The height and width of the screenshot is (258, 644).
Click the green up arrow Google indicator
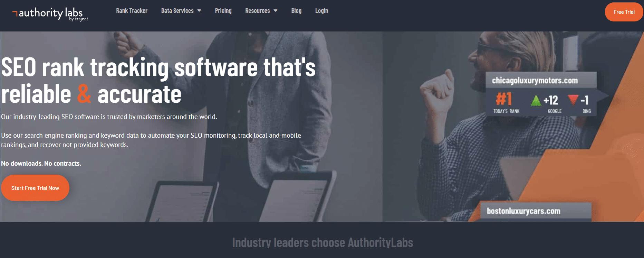pyautogui.click(x=536, y=100)
